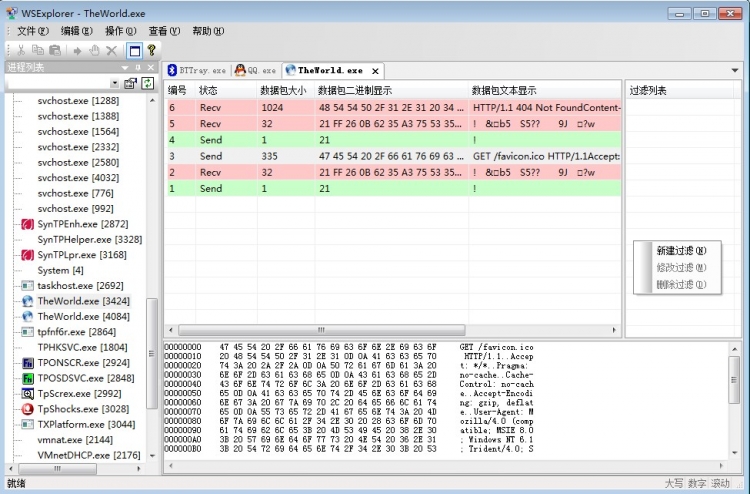Toggle the window view toolbar icon
The height and width of the screenshot is (494, 750).
tap(135, 50)
